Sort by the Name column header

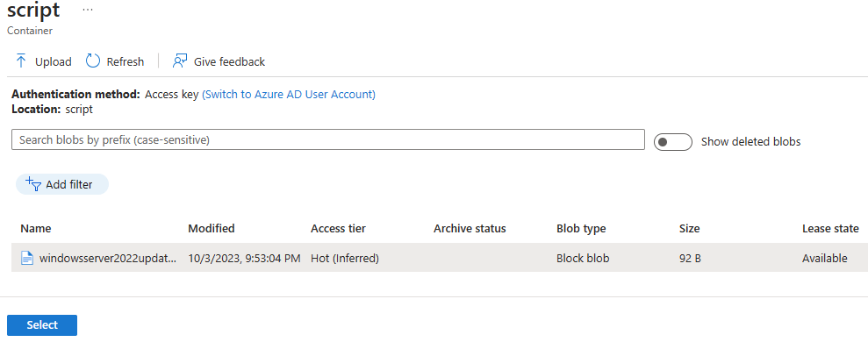tap(36, 228)
